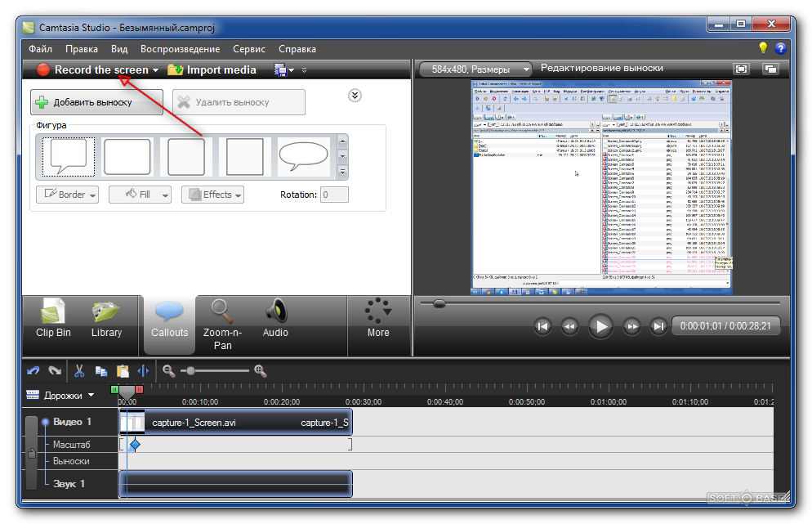Screen dimensions: 812x524
Task: Select the rectangular speech bubble callout shape
Action: point(69,156)
